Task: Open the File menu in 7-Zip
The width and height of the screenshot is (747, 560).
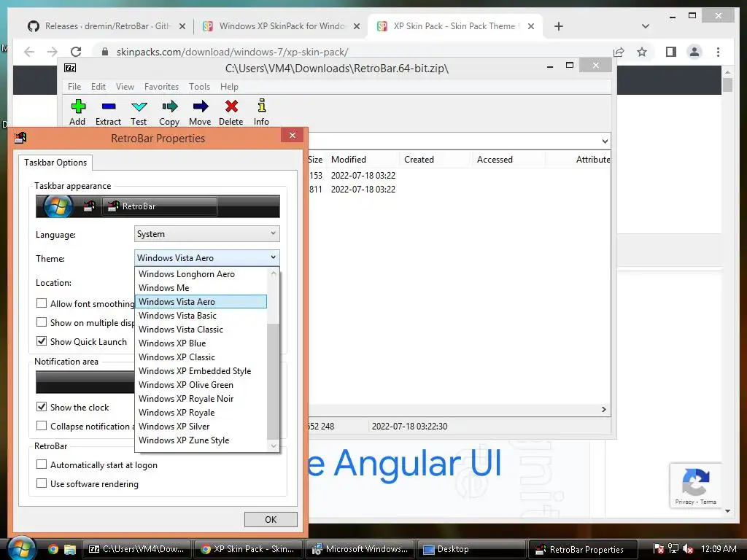Action: click(74, 87)
